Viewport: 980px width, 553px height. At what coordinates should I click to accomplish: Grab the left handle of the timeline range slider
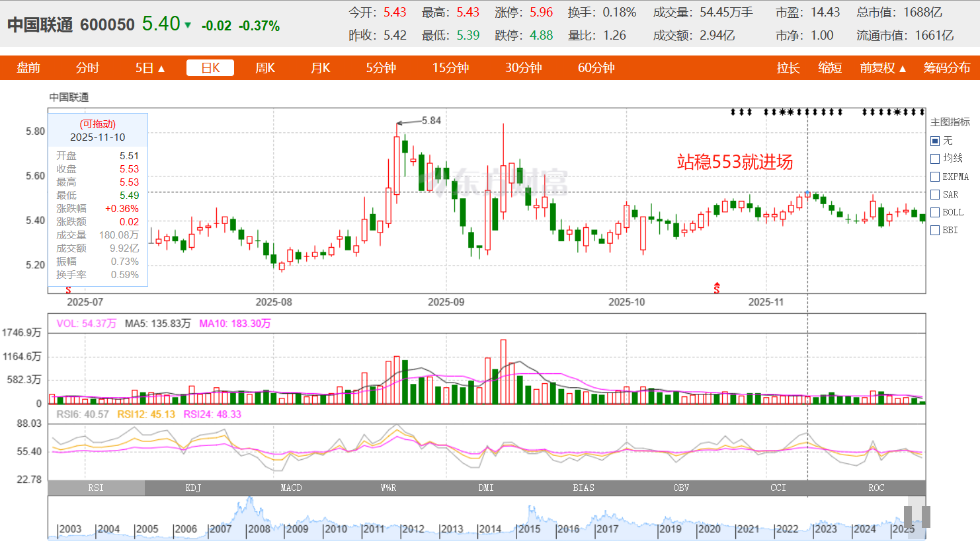pos(909,517)
